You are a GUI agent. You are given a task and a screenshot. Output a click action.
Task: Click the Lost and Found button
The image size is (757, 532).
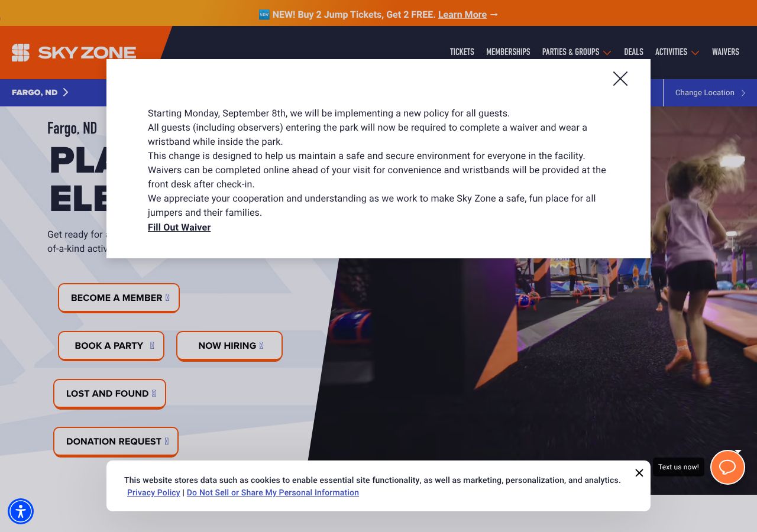point(110,394)
